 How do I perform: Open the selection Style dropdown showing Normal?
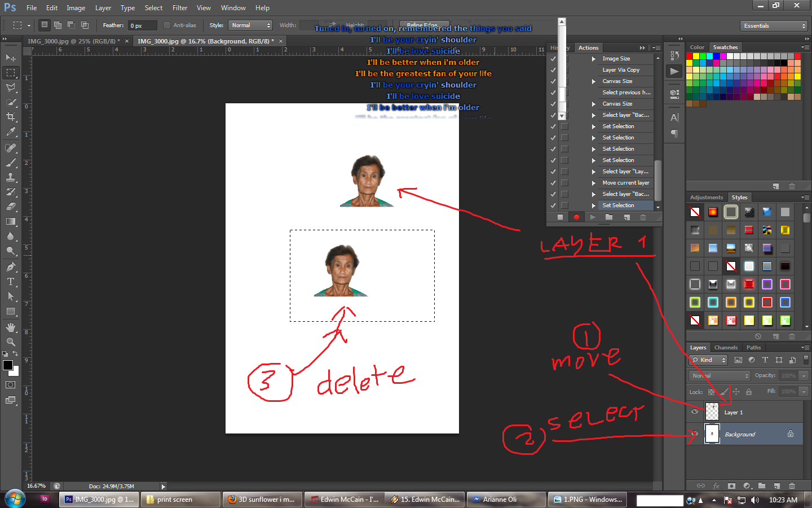tap(250, 25)
